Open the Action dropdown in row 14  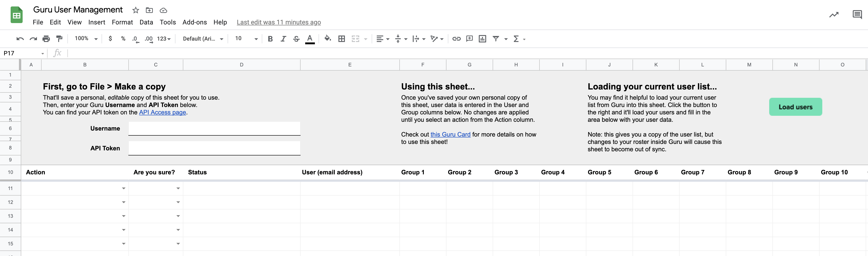coord(124,230)
